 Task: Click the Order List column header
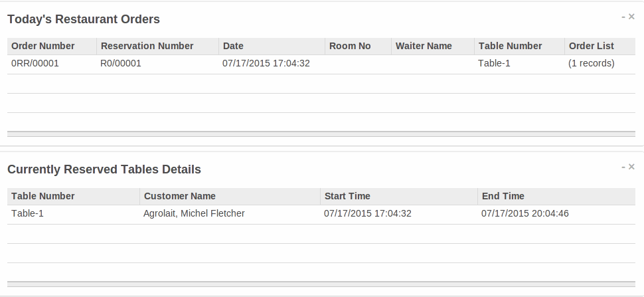pyautogui.click(x=591, y=46)
